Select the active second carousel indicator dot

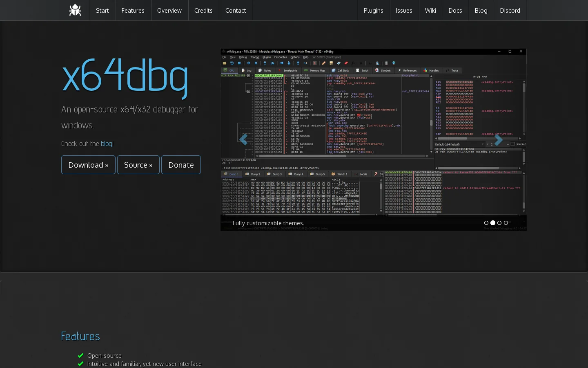[x=493, y=223]
